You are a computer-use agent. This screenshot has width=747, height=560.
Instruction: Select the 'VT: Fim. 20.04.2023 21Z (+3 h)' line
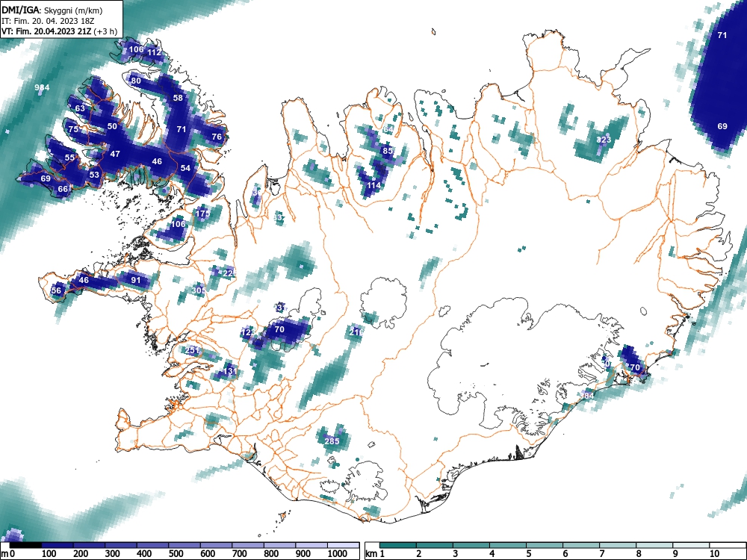(59, 31)
